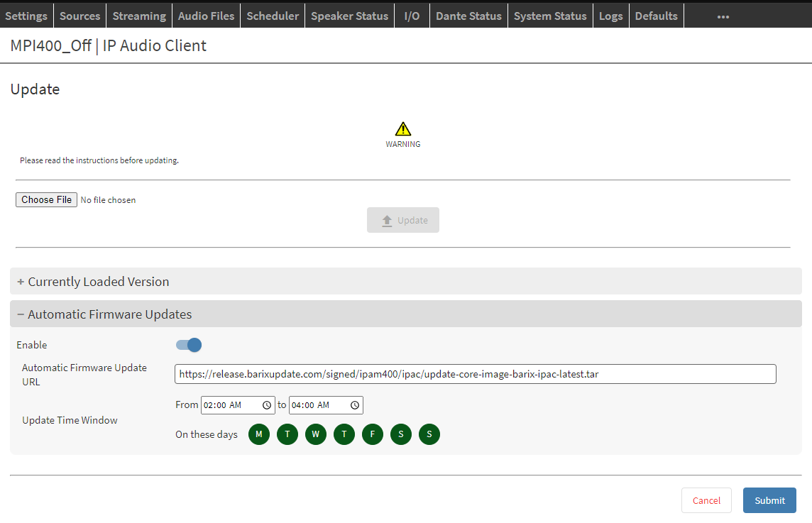Open the Streaming tab
This screenshot has height=523, width=812.
pos(139,16)
